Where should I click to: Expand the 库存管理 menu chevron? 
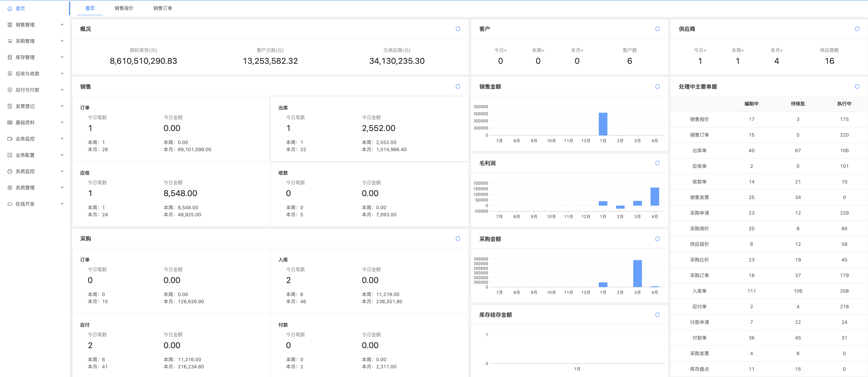coord(62,57)
